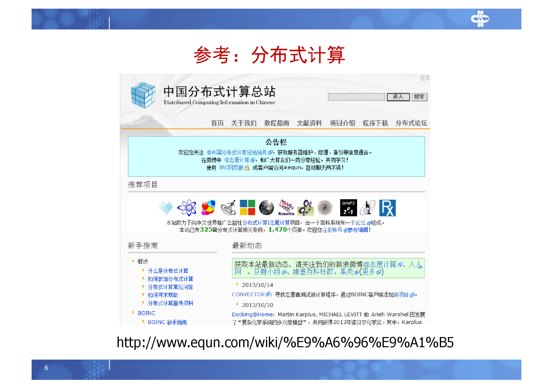Screen dimensions: 553x392
Task: Click the spiral galaxy project icon
Action: [x=325, y=208]
